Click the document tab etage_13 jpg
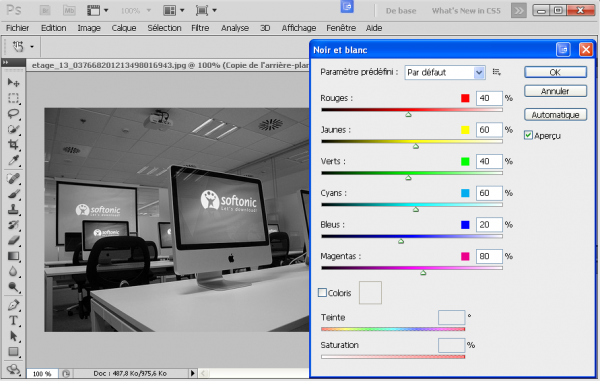 click(x=170, y=65)
